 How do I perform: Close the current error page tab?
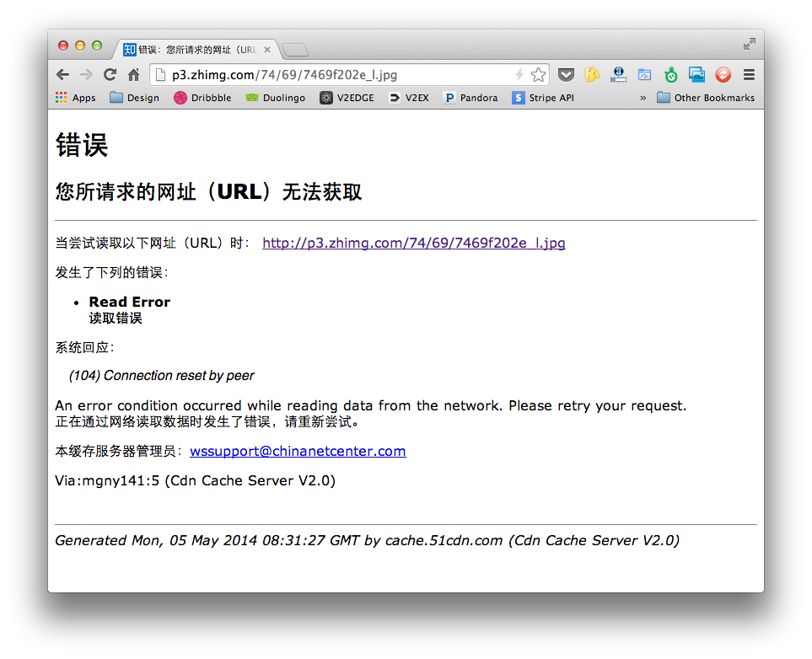pos(268,50)
